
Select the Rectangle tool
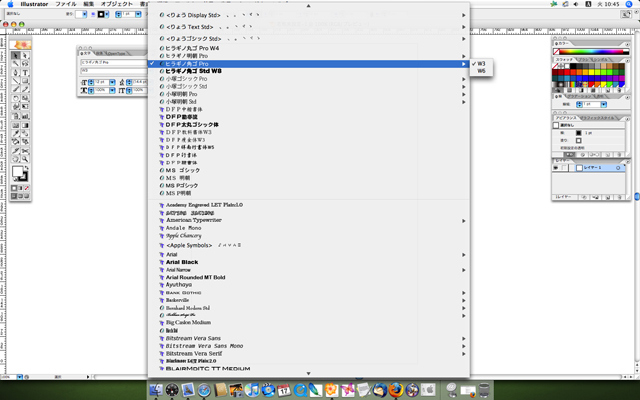tap(25, 81)
